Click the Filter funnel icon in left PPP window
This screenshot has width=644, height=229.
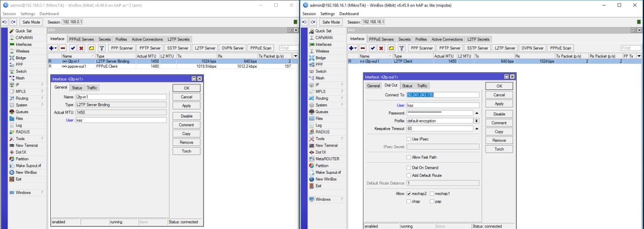click(102, 48)
